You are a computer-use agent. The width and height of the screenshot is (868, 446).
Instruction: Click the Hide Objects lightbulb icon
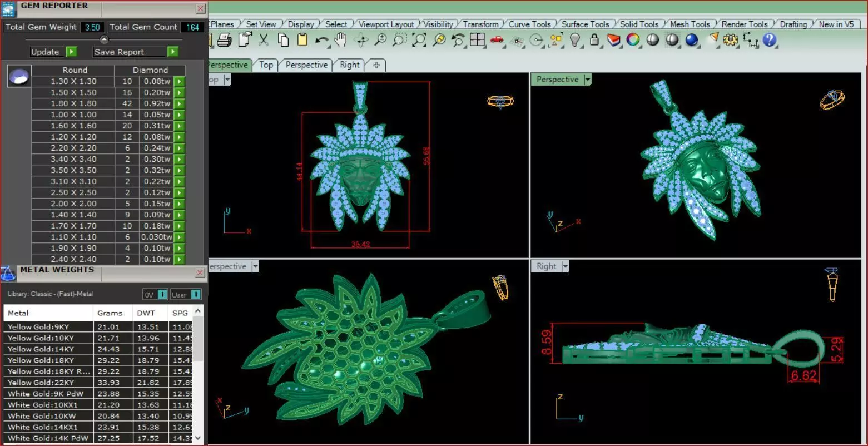[x=575, y=40]
